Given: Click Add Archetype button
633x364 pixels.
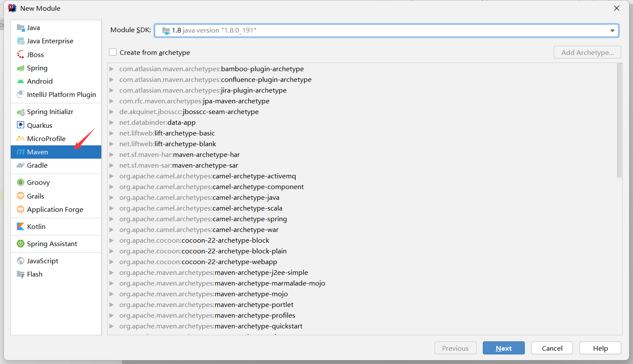Looking at the screenshot, I should pyautogui.click(x=588, y=52).
